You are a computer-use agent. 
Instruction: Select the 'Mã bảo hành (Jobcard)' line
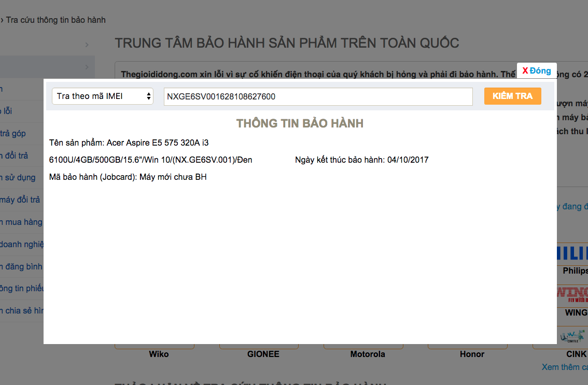[128, 177]
